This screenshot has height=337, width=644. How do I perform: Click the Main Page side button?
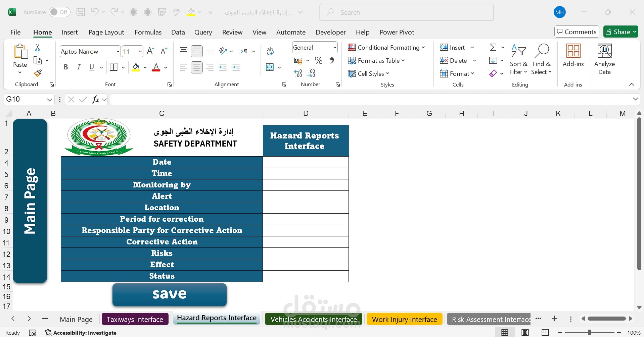(x=30, y=201)
